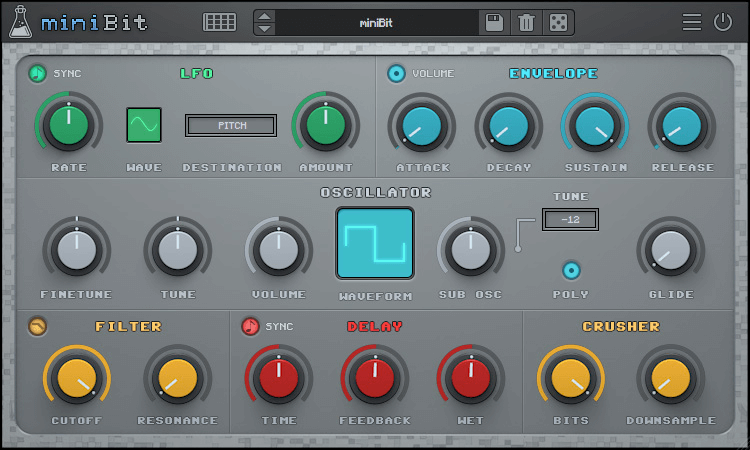Image resolution: width=750 pixels, height=450 pixels.
Task: Click the save preset floppy disk icon
Action: 493,22
